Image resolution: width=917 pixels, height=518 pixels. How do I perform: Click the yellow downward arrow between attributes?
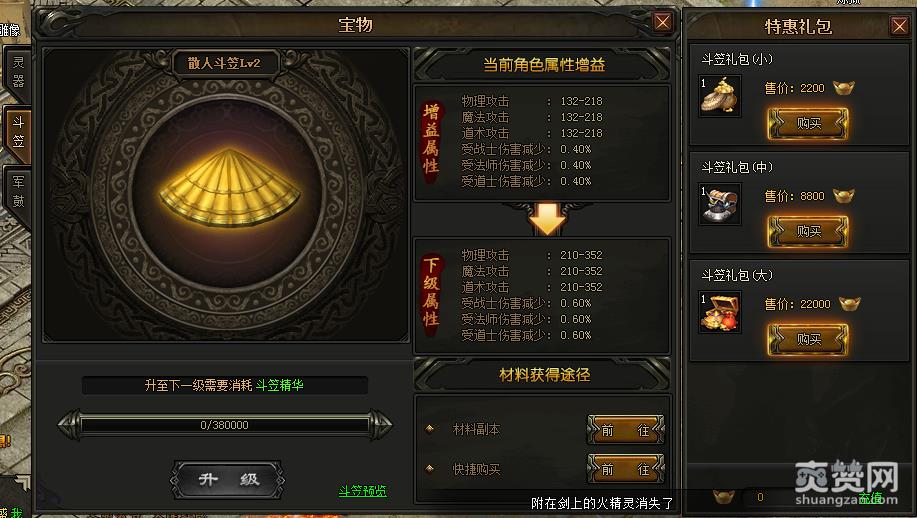[x=547, y=219]
